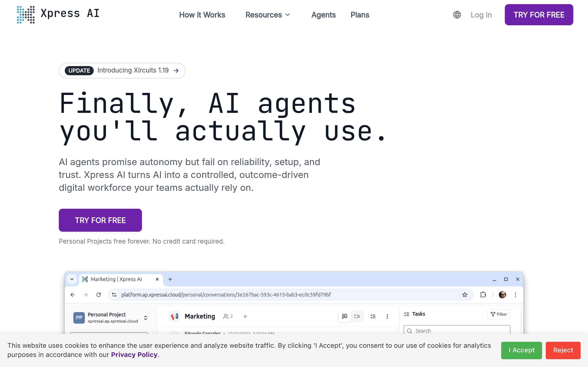Viewport: 588px width, 367px height.
Task: Open the tab list chevron in browser
Action: pyautogui.click(x=72, y=279)
